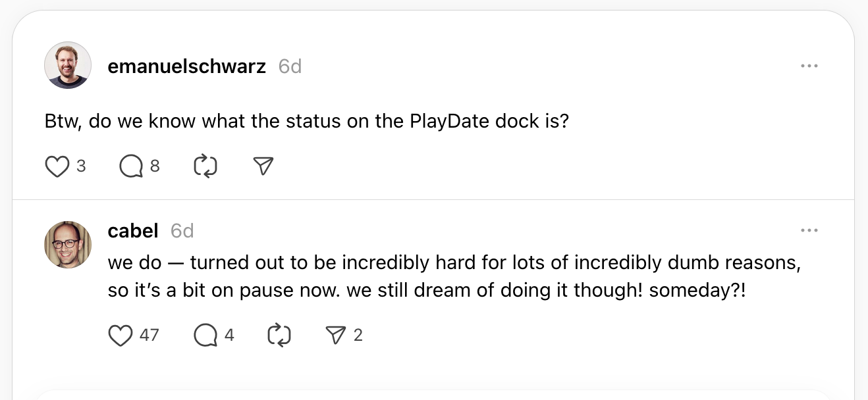Open emanuelschwarz's profile picture
Screen dimensions: 868x400
[67, 66]
